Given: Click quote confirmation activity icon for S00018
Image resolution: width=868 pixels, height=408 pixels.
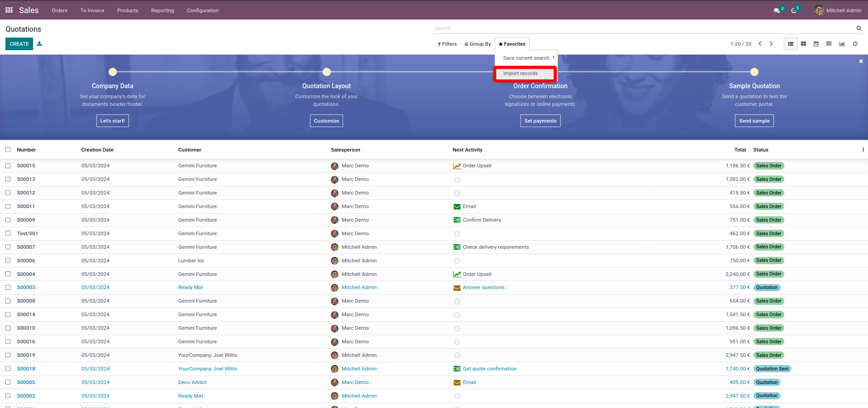Looking at the screenshot, I should coord(457,369).
